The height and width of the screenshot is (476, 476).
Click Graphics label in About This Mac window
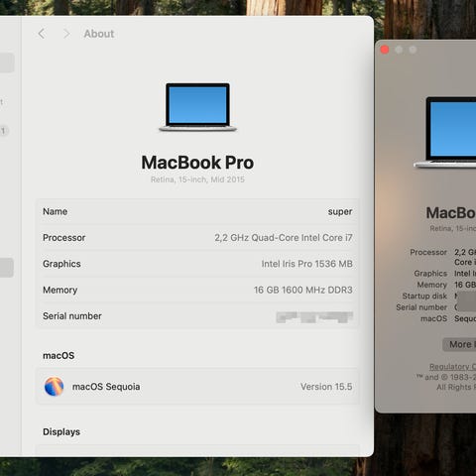pyautogui.click(x=430, y=274)
